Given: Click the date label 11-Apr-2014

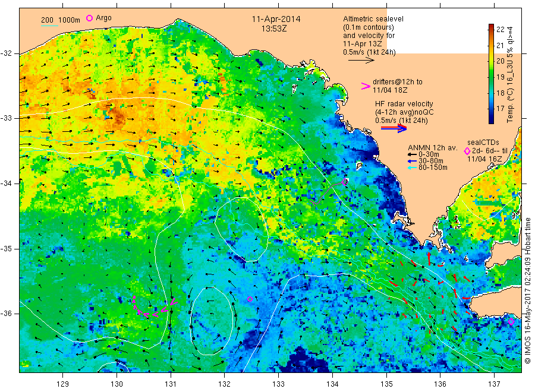Looking at the screenshot, I should tap(276, 19).
